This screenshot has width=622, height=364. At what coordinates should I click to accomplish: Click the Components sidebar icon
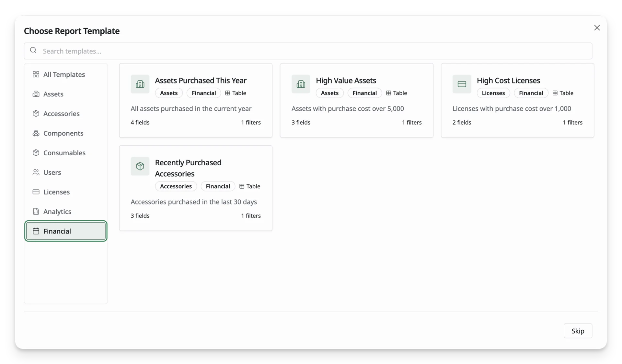click(x=36, y=133)
